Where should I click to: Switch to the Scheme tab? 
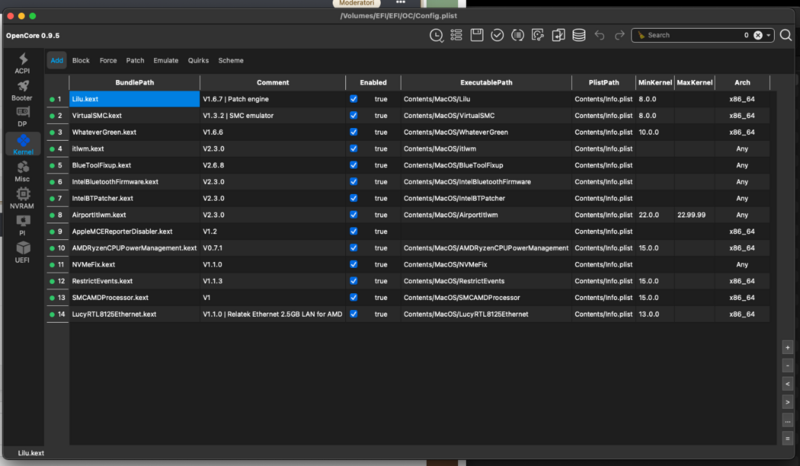click(231, 60)
